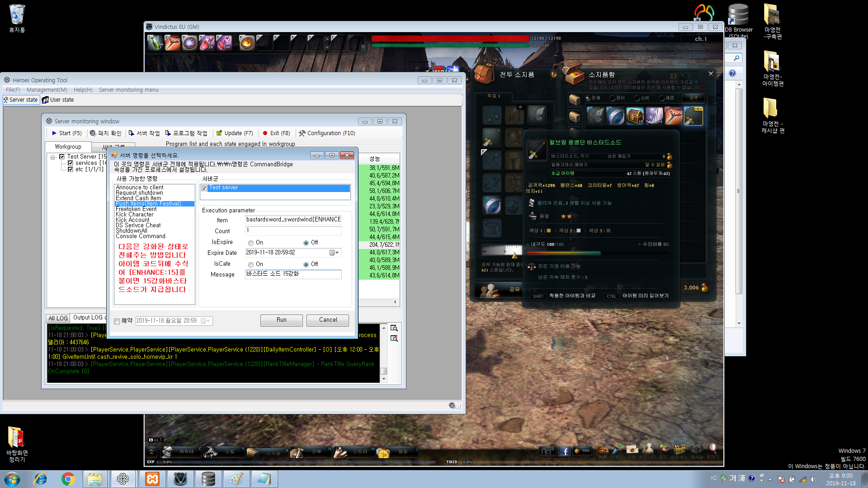Toggle the services checkbox in workgroup tree
This screenshot has height=488, width=868.
(71, 163)
